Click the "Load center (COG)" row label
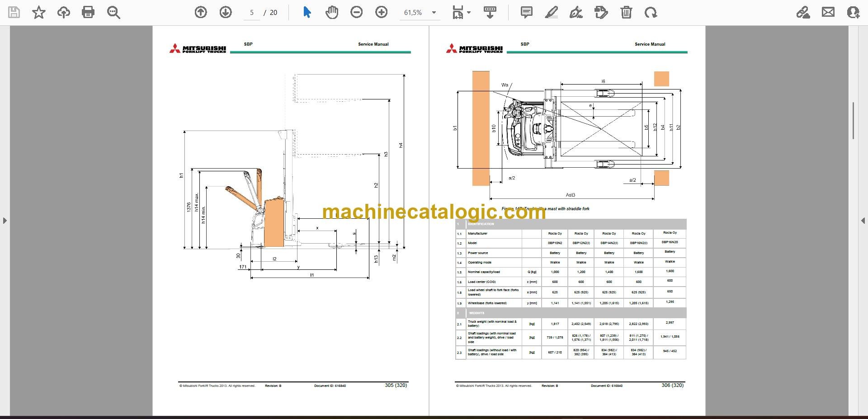 click(481, 282)
